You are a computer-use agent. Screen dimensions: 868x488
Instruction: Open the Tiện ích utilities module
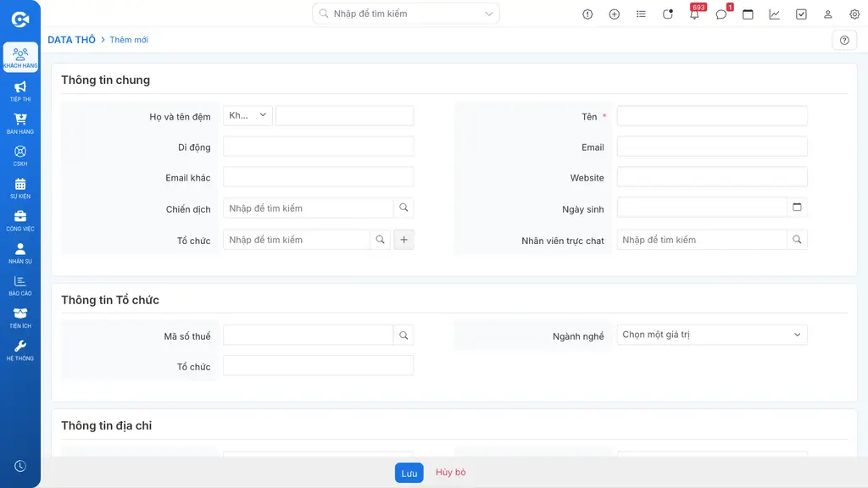20,319
